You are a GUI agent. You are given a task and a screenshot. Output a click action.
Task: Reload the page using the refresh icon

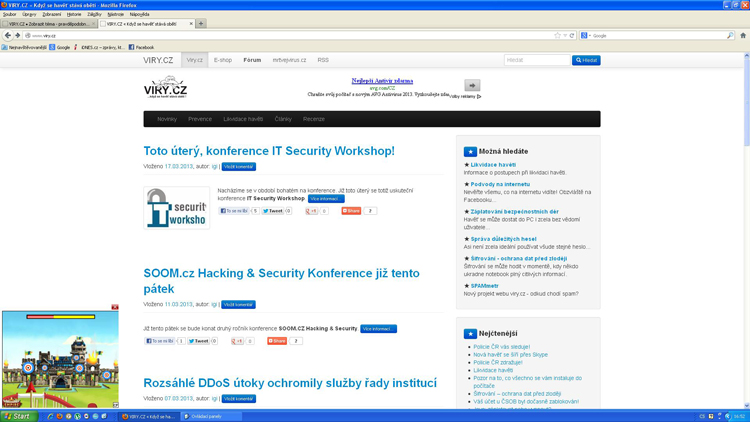pyautogui.click(x=572, y=35)
